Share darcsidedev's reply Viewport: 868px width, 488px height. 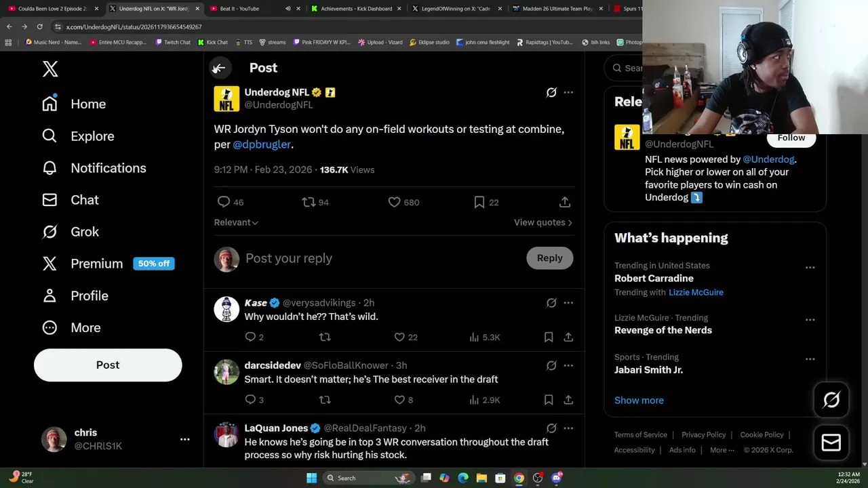click(568, 400)
